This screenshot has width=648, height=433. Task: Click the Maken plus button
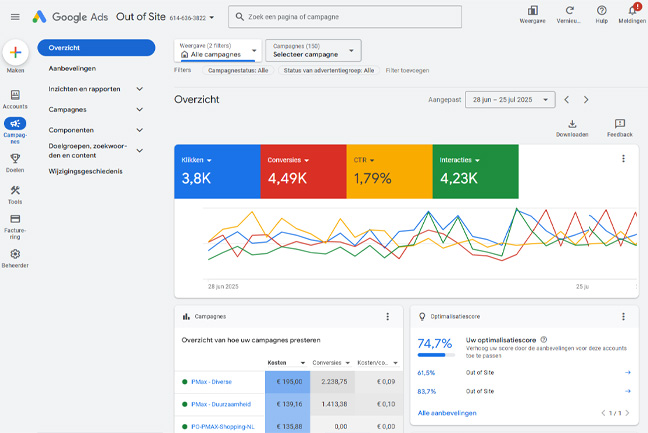(15, 52)
